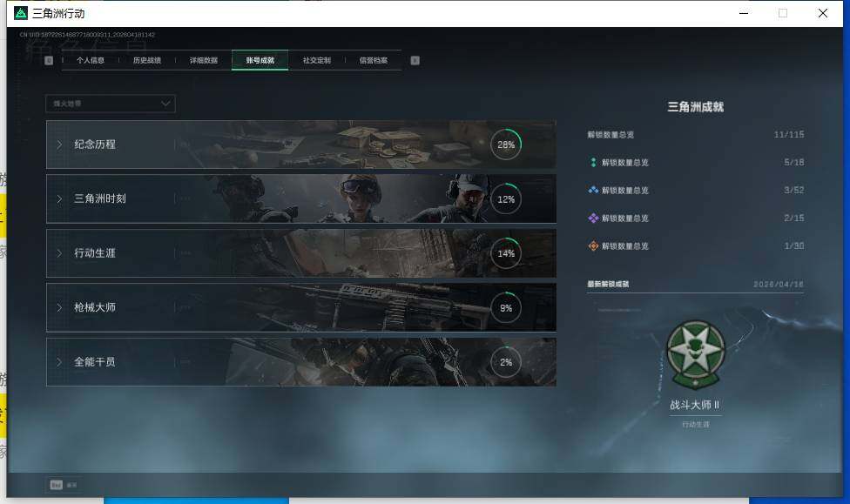Click the 12% progress ring on 三角洲时刻
850x504 pixels.
[x=506, y=198]
